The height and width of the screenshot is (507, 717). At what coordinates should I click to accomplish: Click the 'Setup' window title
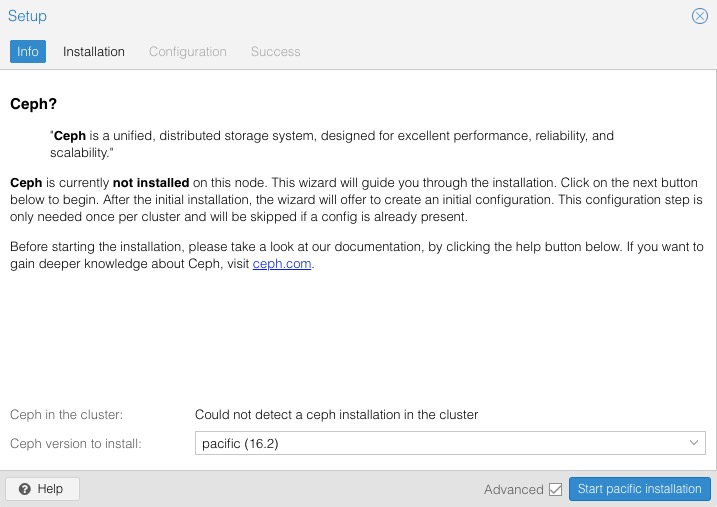[x=27, y=16]
